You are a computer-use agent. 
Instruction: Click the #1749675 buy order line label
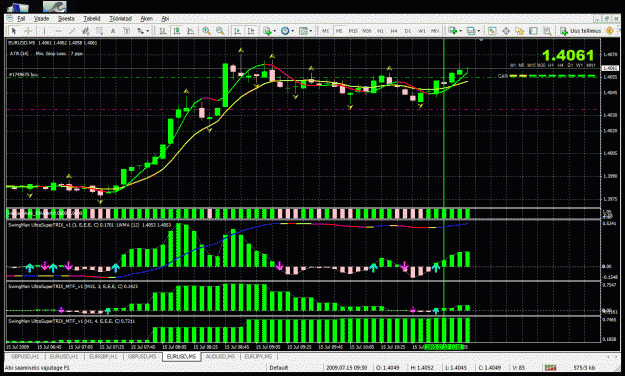(x=24, y=75)
